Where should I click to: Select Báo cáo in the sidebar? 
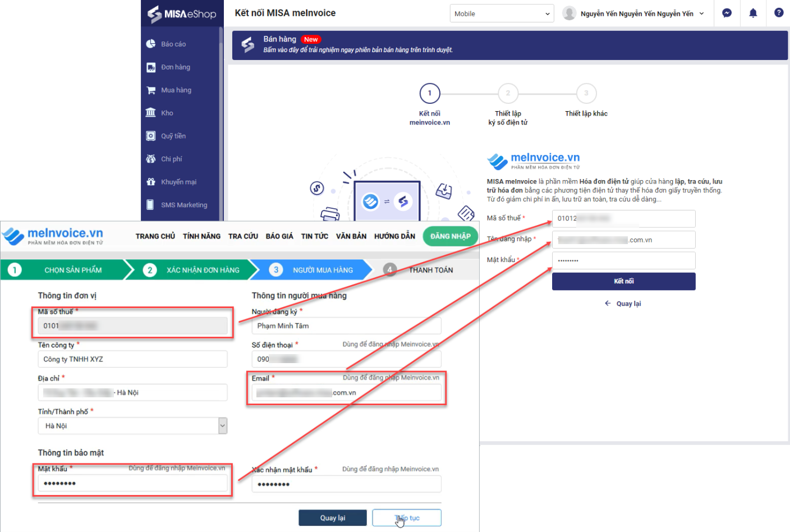coord(173,44)
